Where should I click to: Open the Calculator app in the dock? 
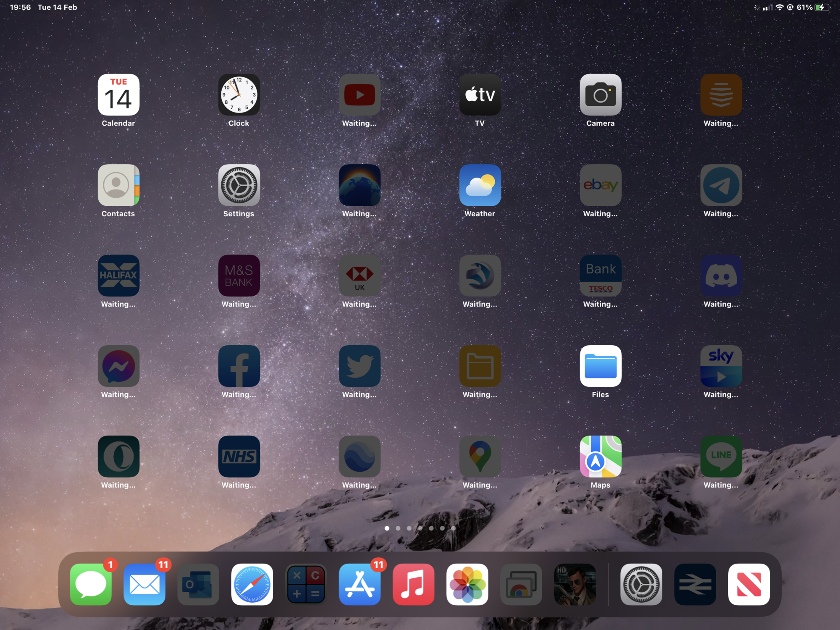click(x=306, y=584)
